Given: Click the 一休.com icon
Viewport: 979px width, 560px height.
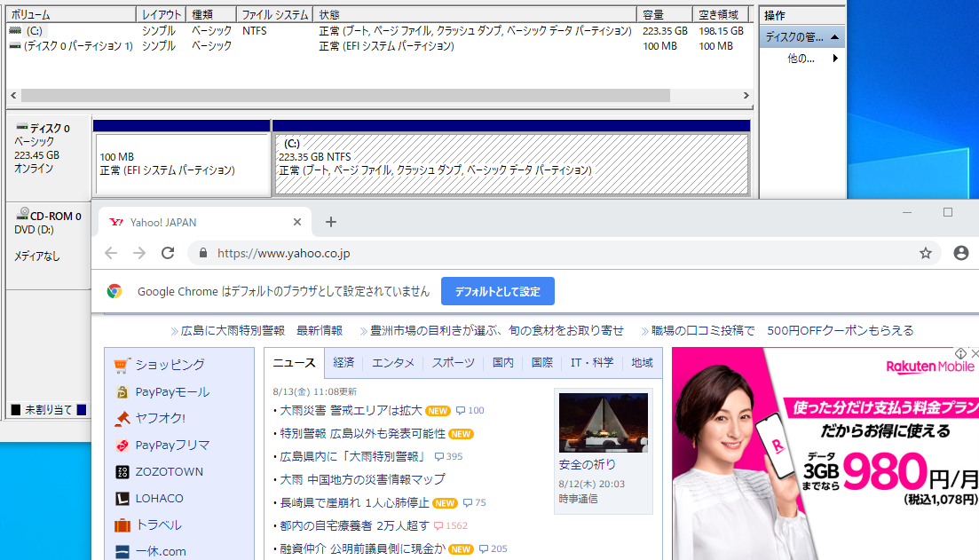Looking at the screenshot, I should [x=122, y=551].
